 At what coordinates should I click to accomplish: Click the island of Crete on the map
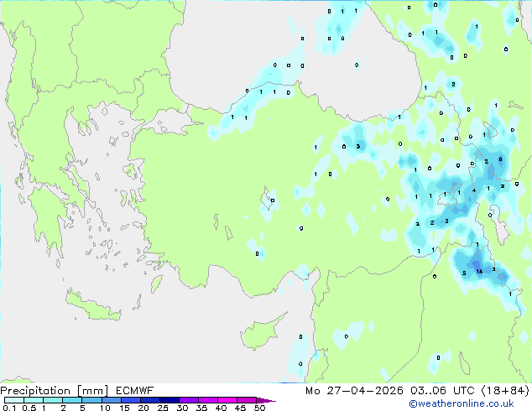click(x=92, y=307)
